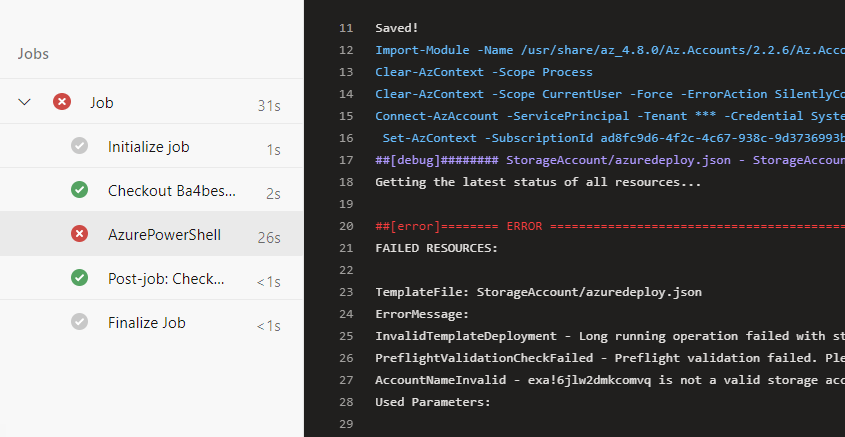This screenshot has width=845, height=437.
Task: Click line number 11 in the log
Action: click(x=346, y=28)
